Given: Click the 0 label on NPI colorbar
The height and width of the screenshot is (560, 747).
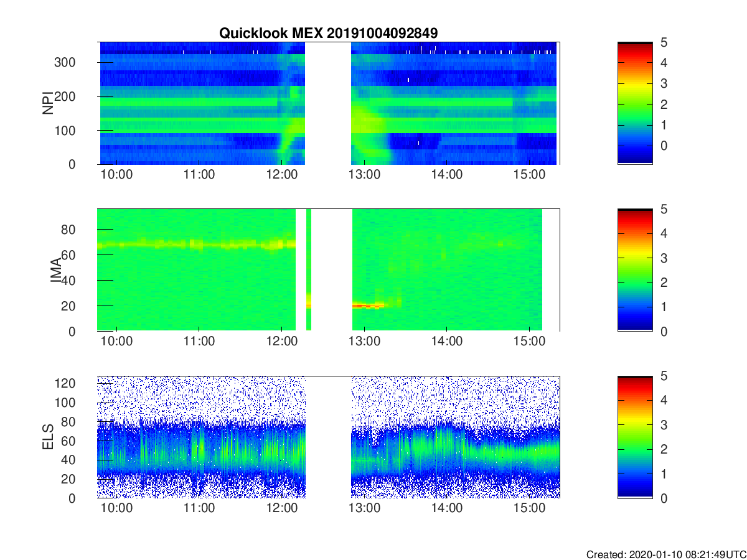Looking at the screenshot, I should pos(663,145).
